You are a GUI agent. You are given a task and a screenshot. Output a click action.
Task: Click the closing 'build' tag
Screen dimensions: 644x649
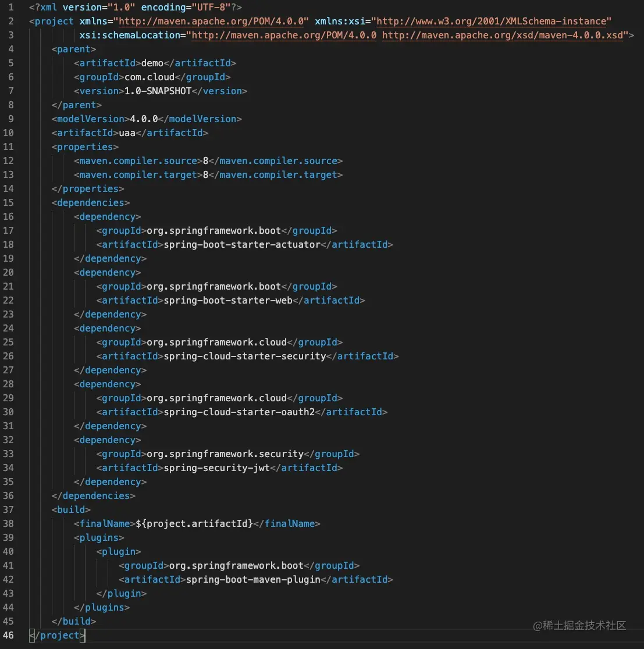(x=74, y=622)
